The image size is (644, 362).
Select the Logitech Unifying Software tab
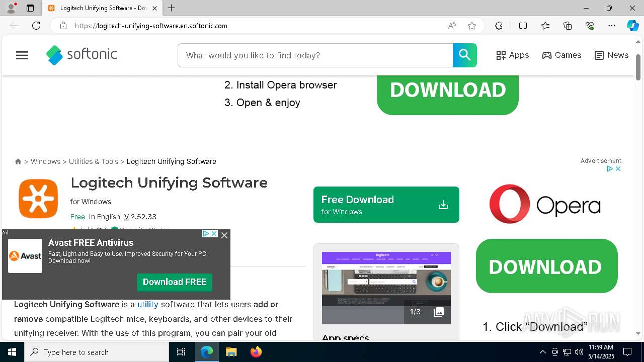(x=102, y=8)
